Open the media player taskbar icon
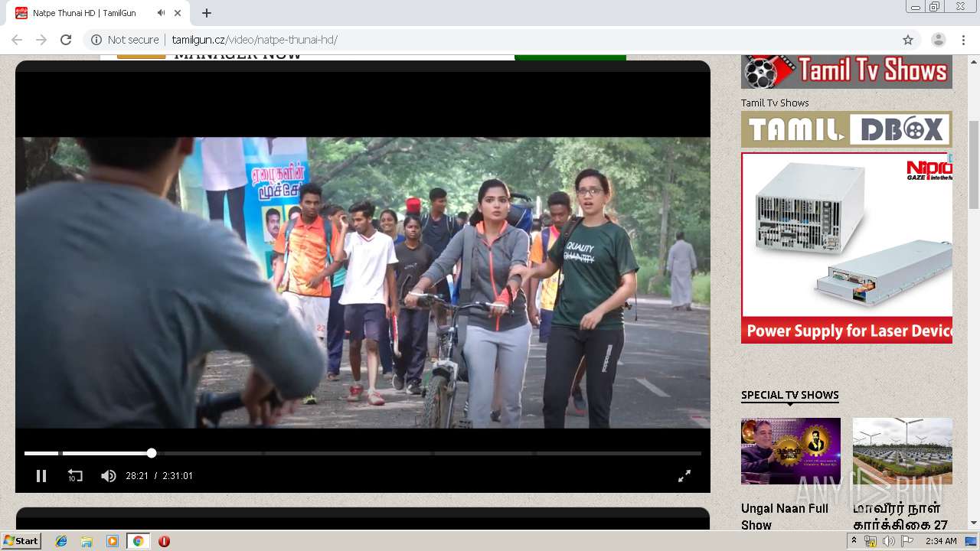The width and height of the screenshot is (980, 551). (113, 541)
